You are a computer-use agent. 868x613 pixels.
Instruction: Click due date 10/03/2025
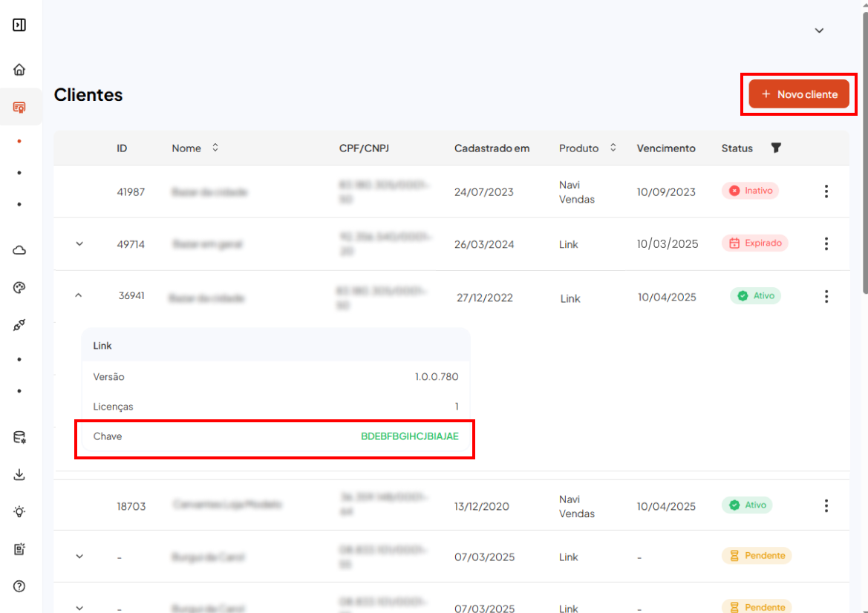[667, 243]
